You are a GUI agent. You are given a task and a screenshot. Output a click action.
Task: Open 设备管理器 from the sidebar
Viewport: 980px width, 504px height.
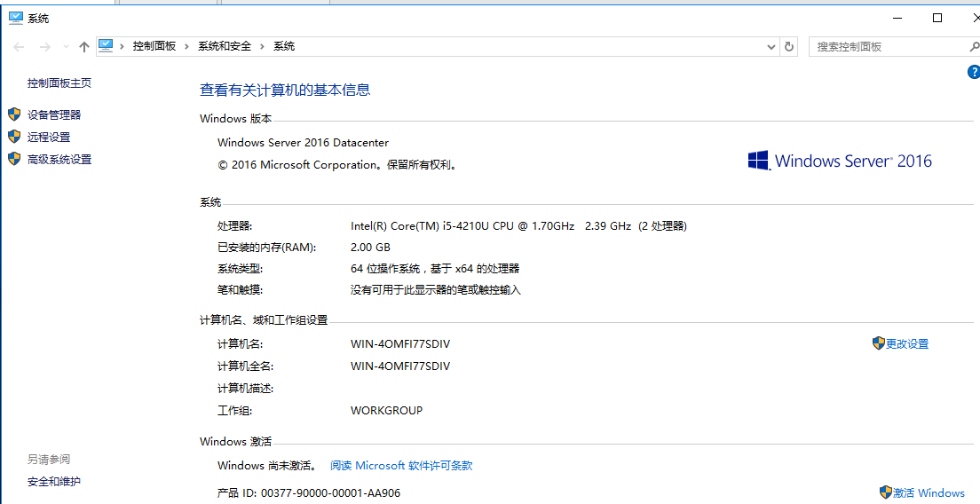(54, 115)
